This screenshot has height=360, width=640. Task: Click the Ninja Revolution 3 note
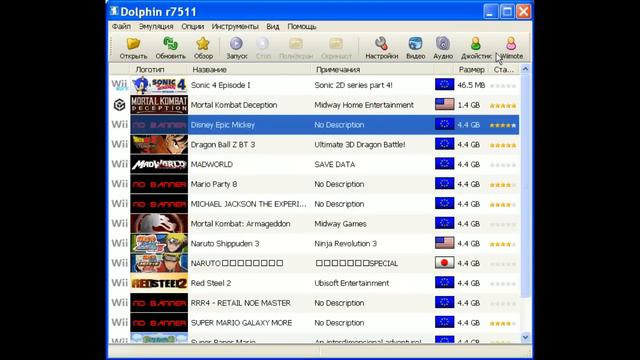[x=345, y=244]
